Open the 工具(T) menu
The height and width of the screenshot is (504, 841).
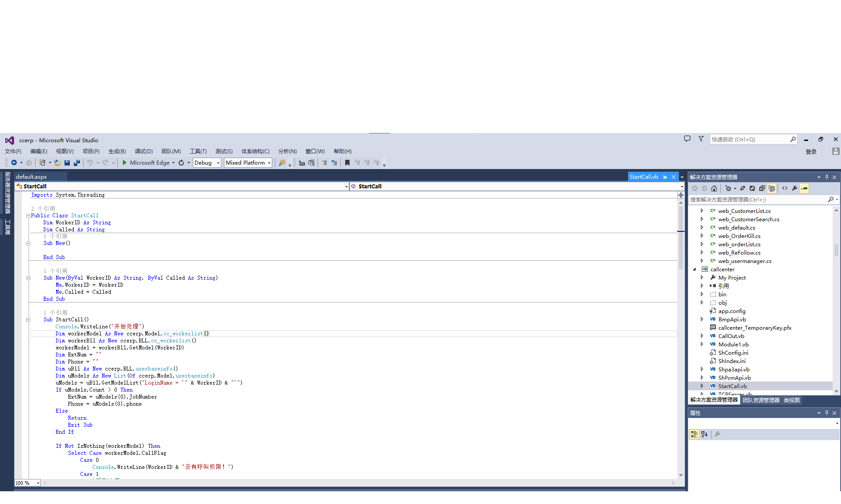tap(198, 151)
